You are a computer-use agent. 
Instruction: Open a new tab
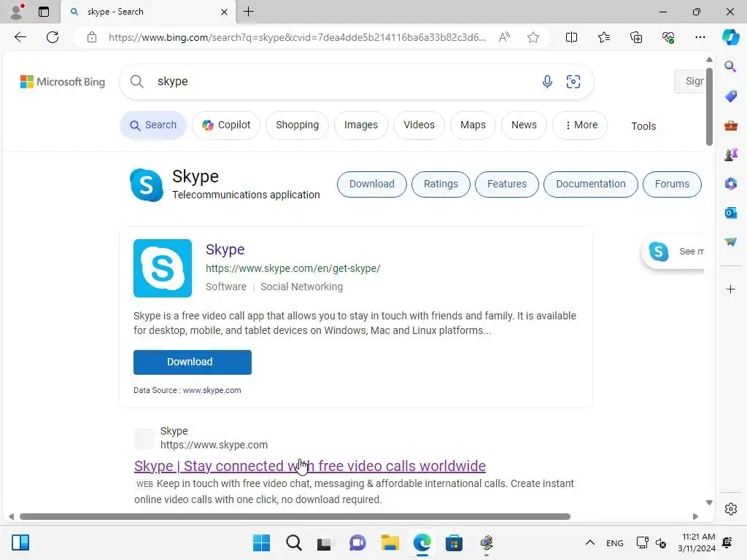(x=248, y=12)
